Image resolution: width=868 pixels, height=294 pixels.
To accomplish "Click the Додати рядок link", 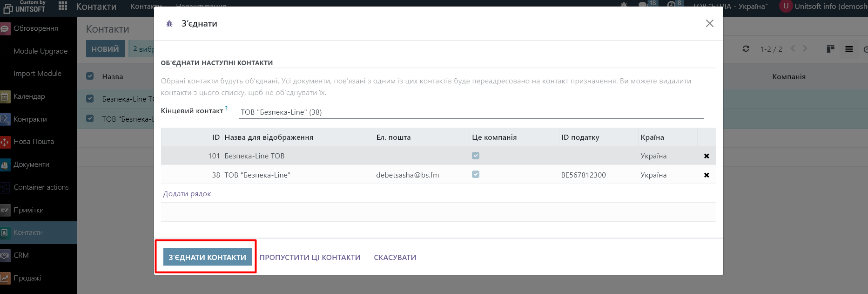I will coord(187,194).
